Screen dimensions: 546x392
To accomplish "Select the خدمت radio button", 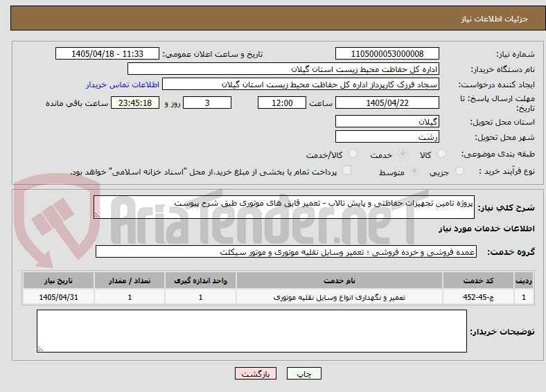I will 403,154.
